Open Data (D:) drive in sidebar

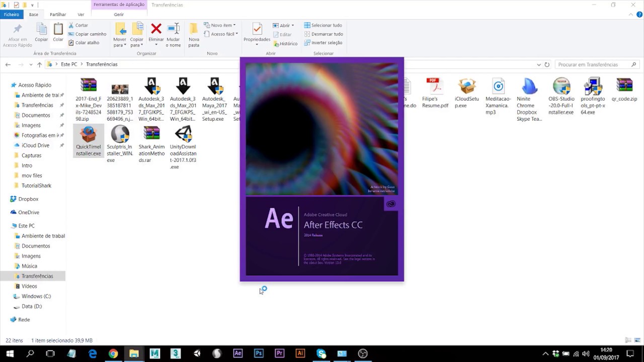pos(32,306)
